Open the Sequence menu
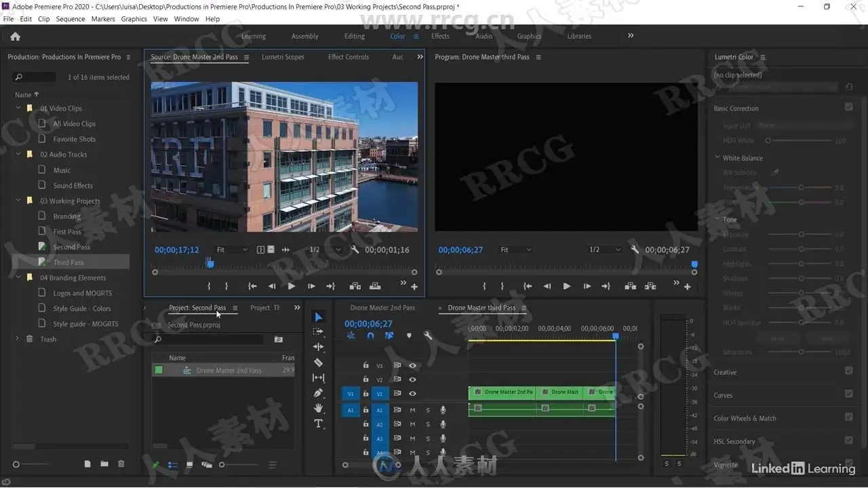 pos(71,19)
